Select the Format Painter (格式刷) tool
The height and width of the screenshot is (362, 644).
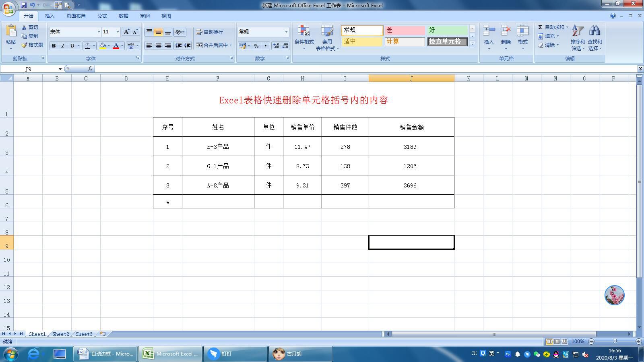[x=31, y=45]
